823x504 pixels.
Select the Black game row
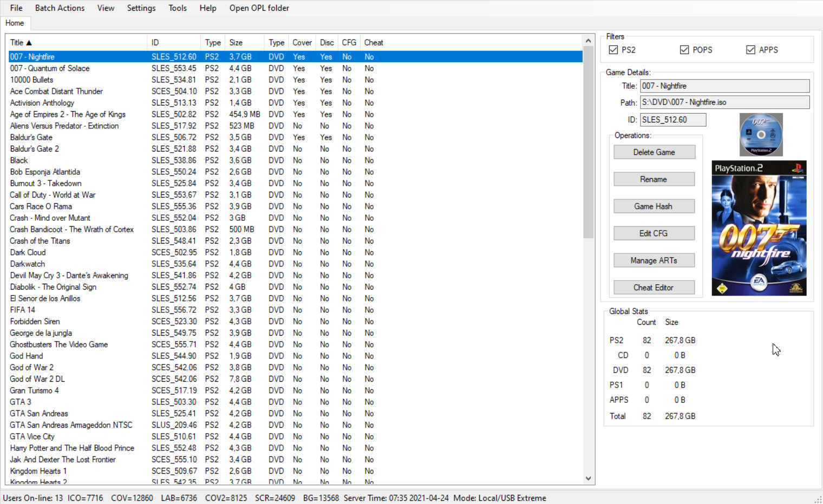coord(295,160)
